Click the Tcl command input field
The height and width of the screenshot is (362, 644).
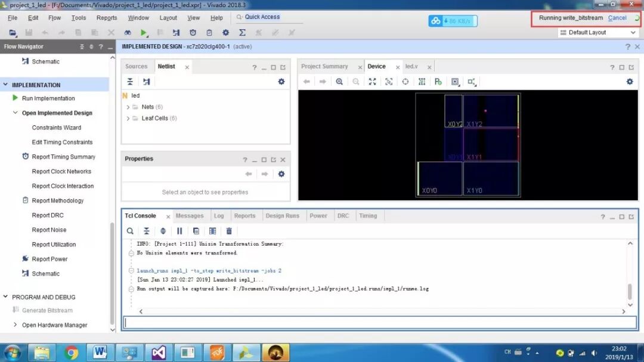pyautogui.click(x=380, y=323)
